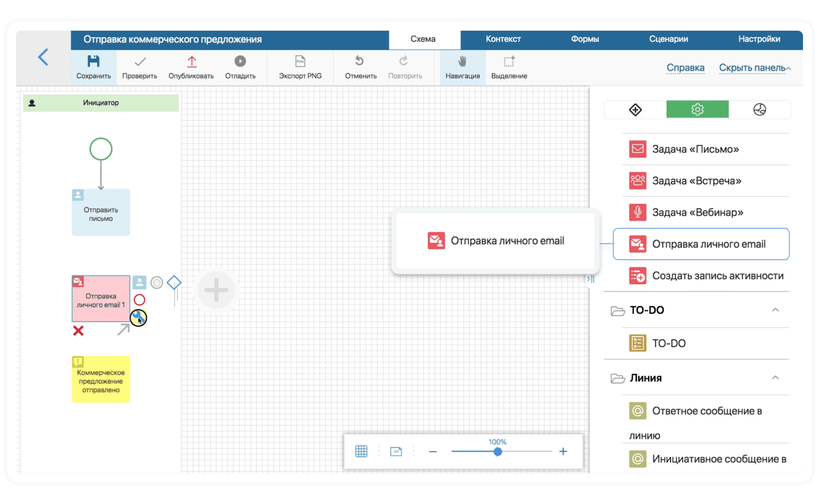Select the Задача «Встреча» palette item
This screenshot has height=504, width=819.
(696, 181)
